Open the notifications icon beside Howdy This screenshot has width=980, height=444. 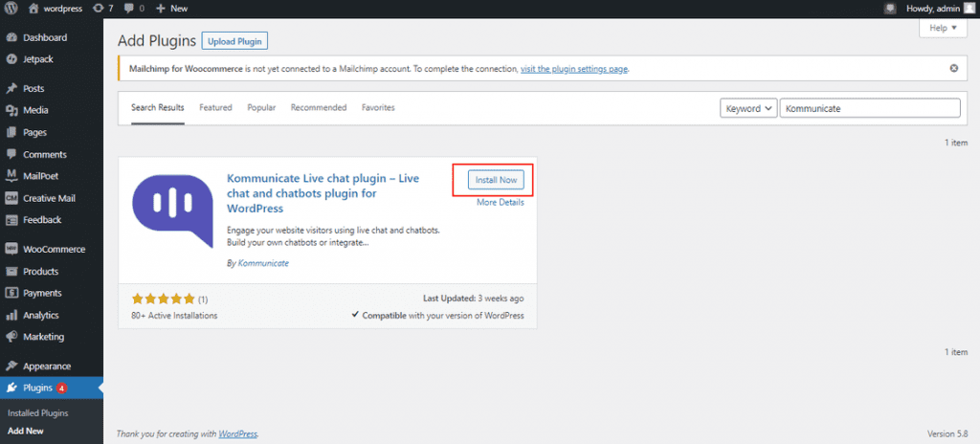point(890,9)
